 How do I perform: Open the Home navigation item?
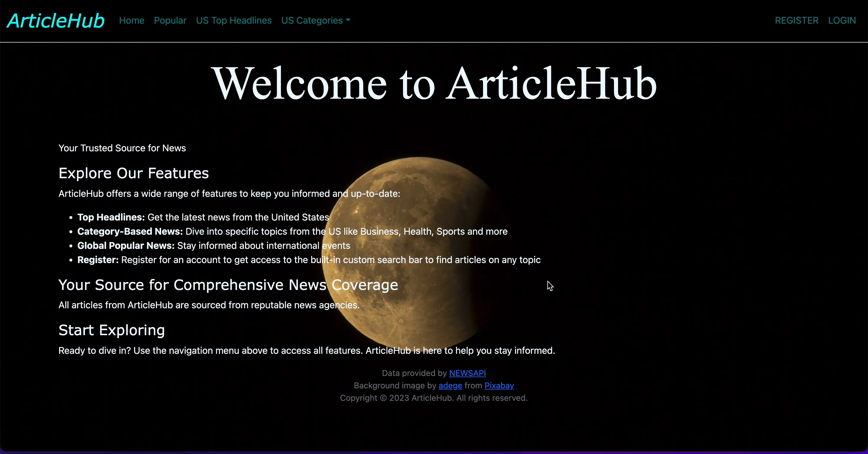[131, 21]
